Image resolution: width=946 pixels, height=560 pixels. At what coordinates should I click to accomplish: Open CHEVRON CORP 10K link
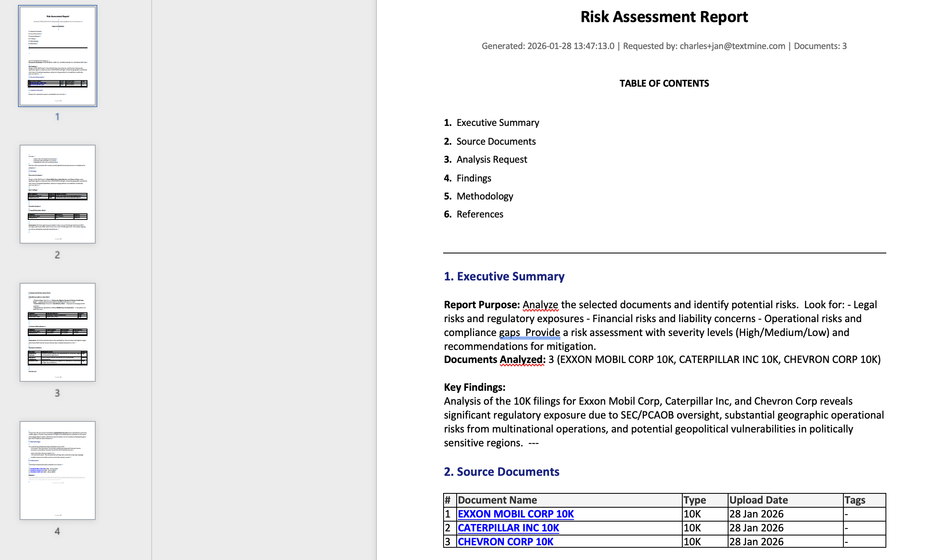point(505,542)
